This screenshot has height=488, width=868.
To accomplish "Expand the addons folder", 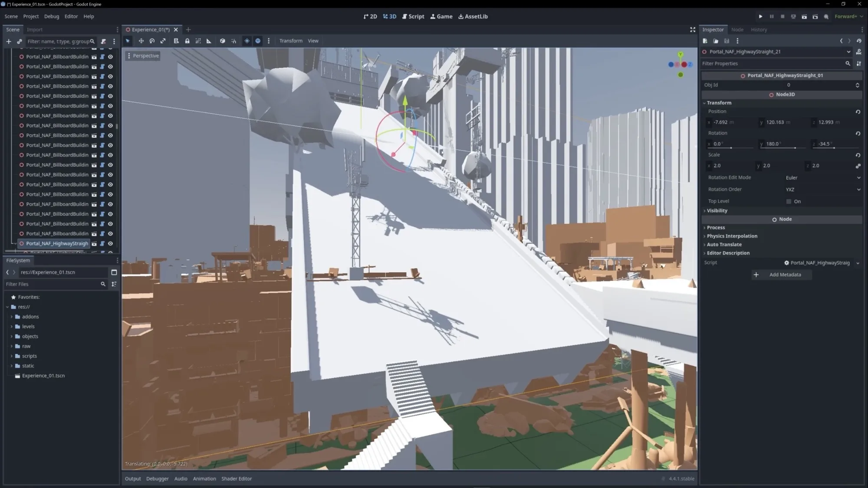I will (12, 317).
